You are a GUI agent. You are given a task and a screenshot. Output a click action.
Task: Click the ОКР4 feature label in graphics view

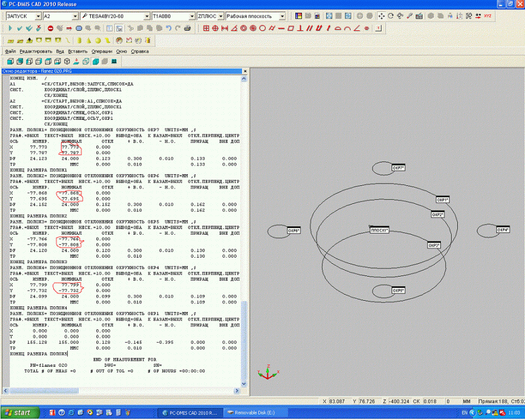503,230
